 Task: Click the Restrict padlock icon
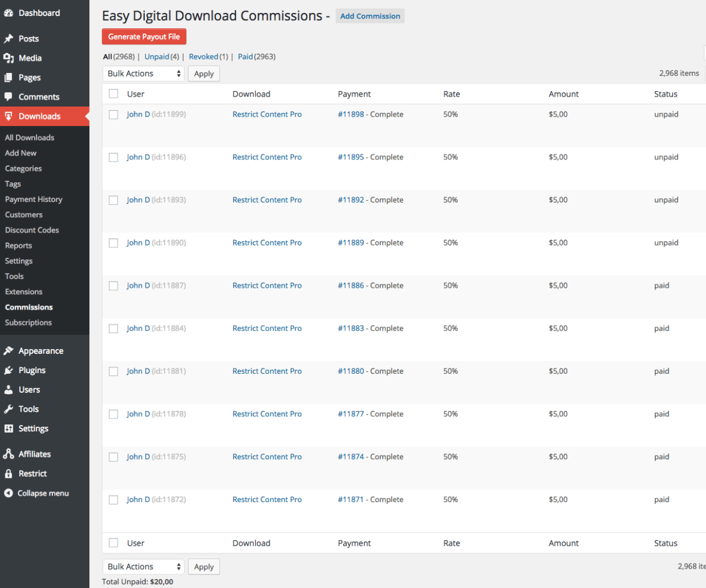pyautogui.click(x=8, y=474)
